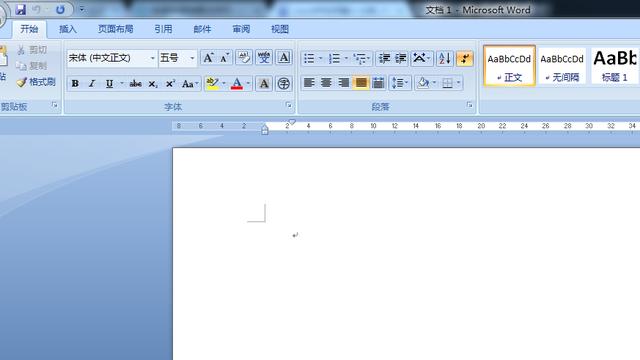Image resolution: width=640 pixels, height=360 pixels.
Task: Decrease paragraph indent
Action: pos(384,58)
